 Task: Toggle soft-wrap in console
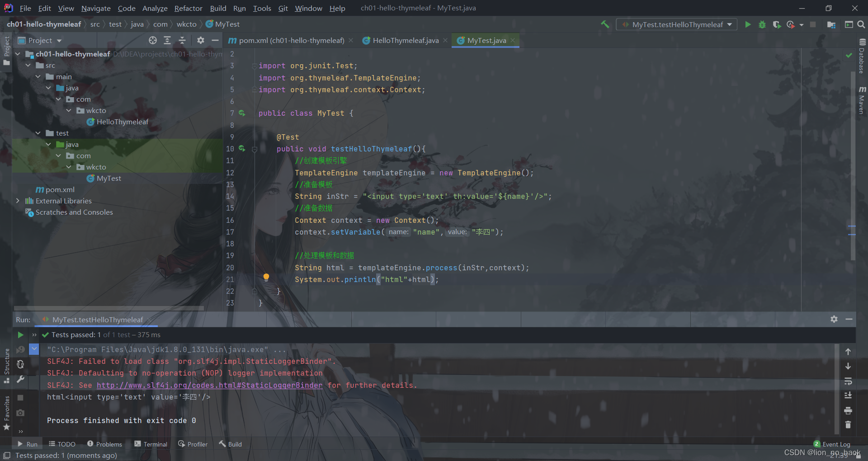pos(848,381)
